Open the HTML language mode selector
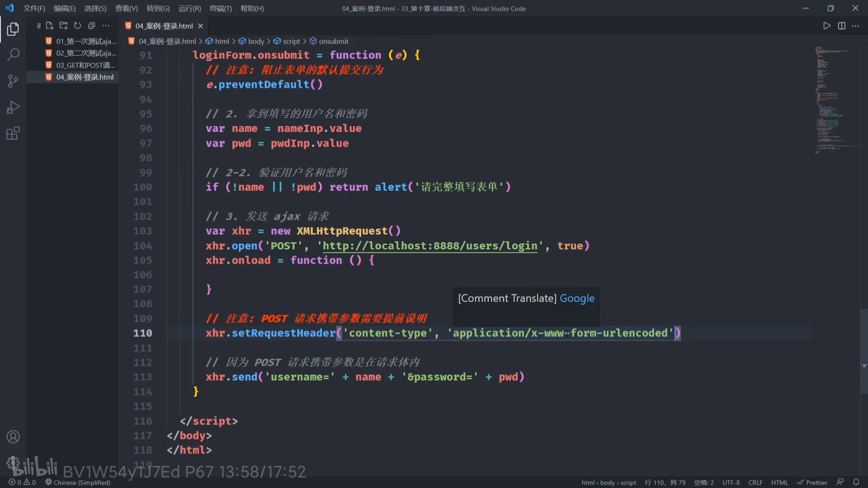868x488 pixels. (779, 483)
